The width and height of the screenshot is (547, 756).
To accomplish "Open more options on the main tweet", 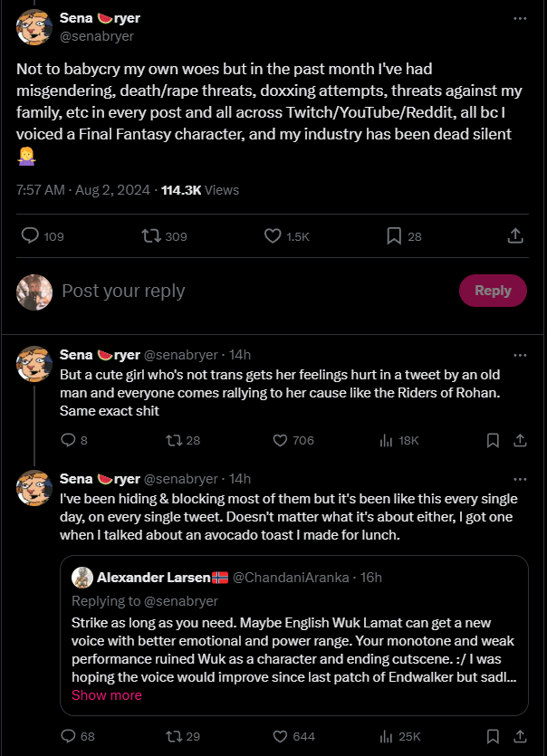I will 520,18.
